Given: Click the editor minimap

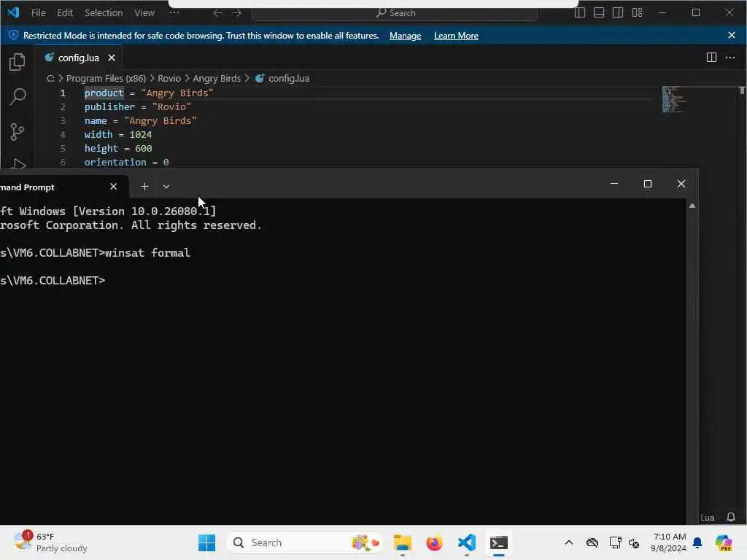Looking at the screenshot, I should tap(674, 99).
